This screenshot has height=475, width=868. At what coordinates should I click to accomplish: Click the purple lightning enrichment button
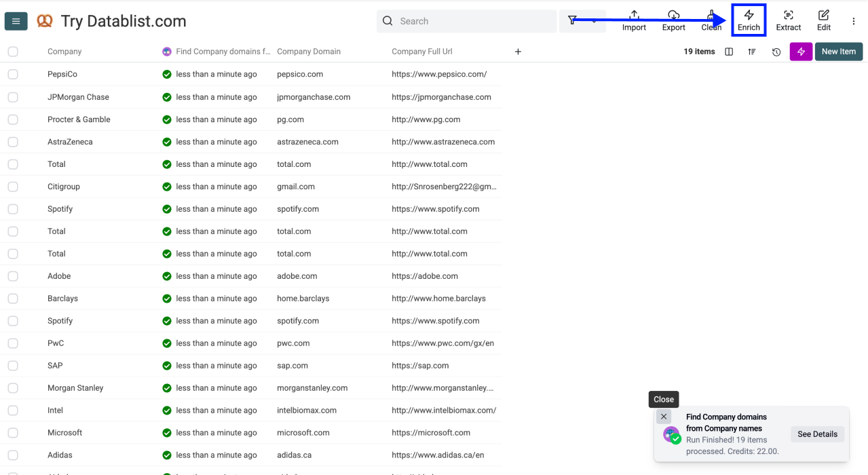801,52
